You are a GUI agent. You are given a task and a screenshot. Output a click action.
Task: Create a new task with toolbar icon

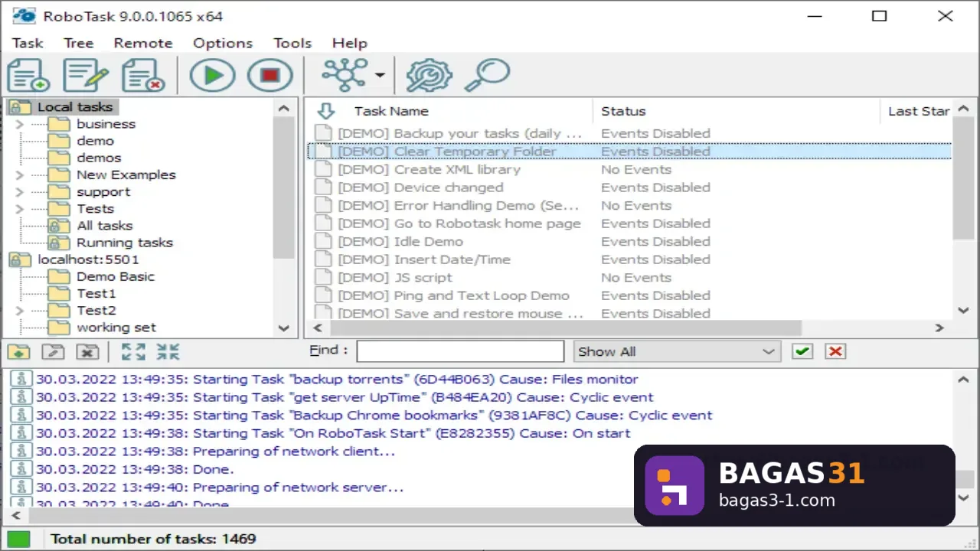click(x=29, y=75)
